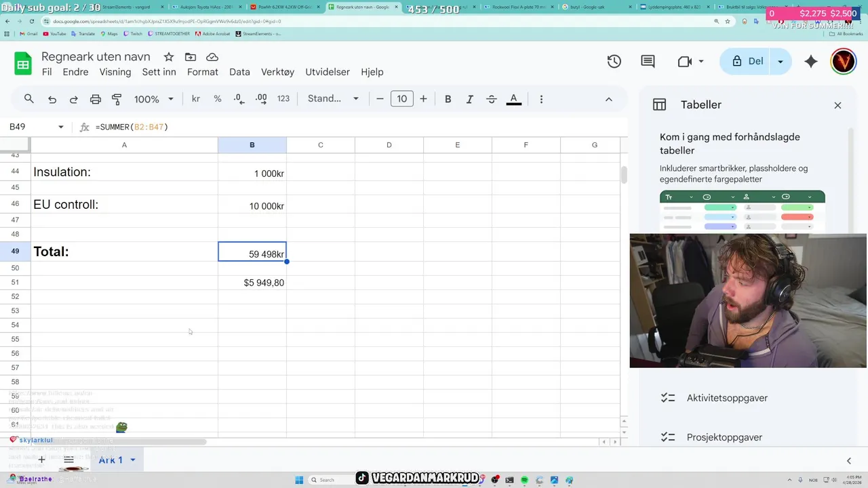This screenshot has height=488, width=868.
Task: Increase decimal places
Action: click(x=261, y=99)
